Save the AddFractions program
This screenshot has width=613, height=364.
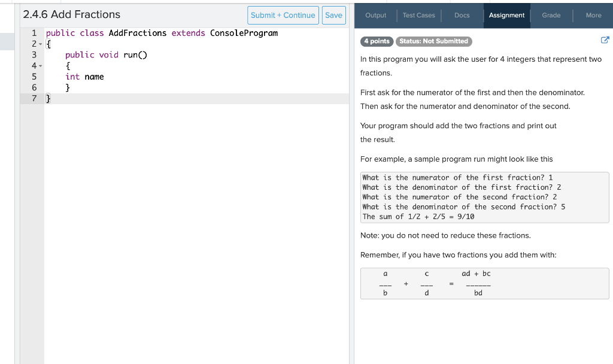[333, 14]
